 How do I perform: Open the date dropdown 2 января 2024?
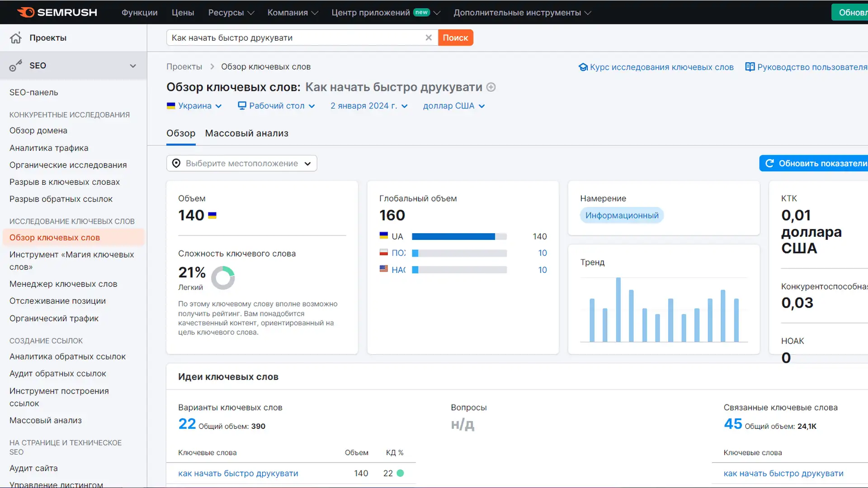tap(369, 106)
